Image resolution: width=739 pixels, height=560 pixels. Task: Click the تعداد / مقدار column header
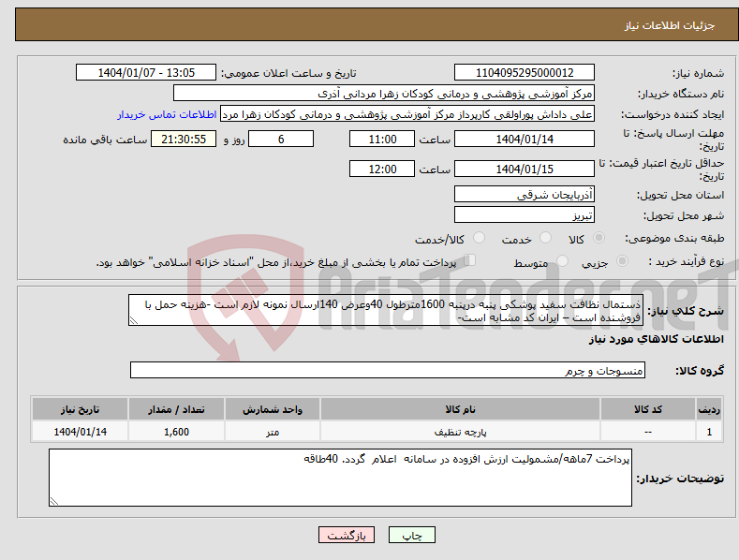(x=176, y=409)
